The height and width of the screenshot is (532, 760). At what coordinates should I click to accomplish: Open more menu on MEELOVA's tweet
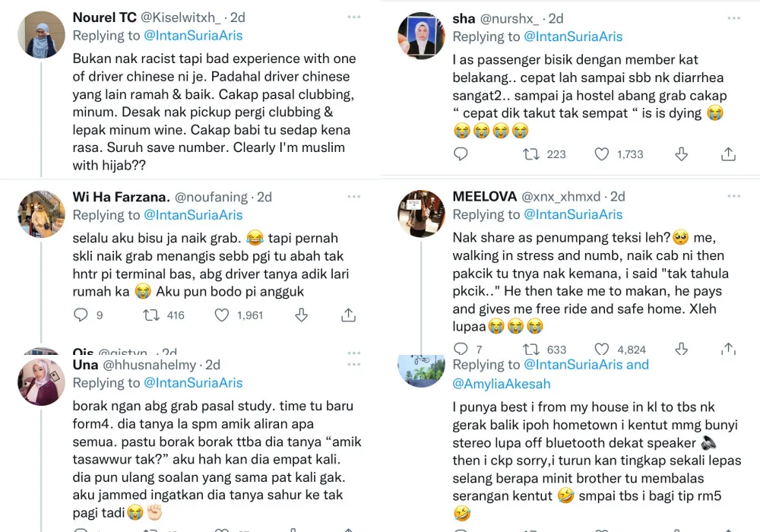click(x=733, y=196)
